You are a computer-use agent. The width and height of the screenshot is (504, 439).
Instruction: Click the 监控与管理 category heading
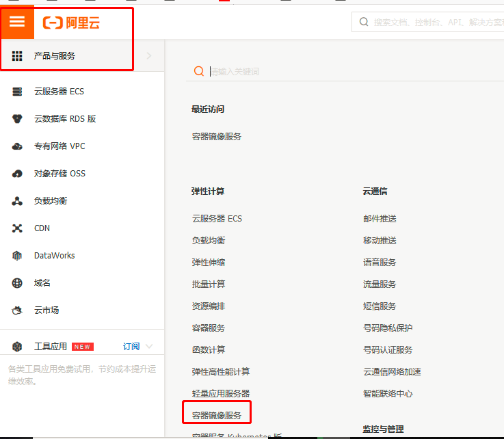tap(384, 429)
